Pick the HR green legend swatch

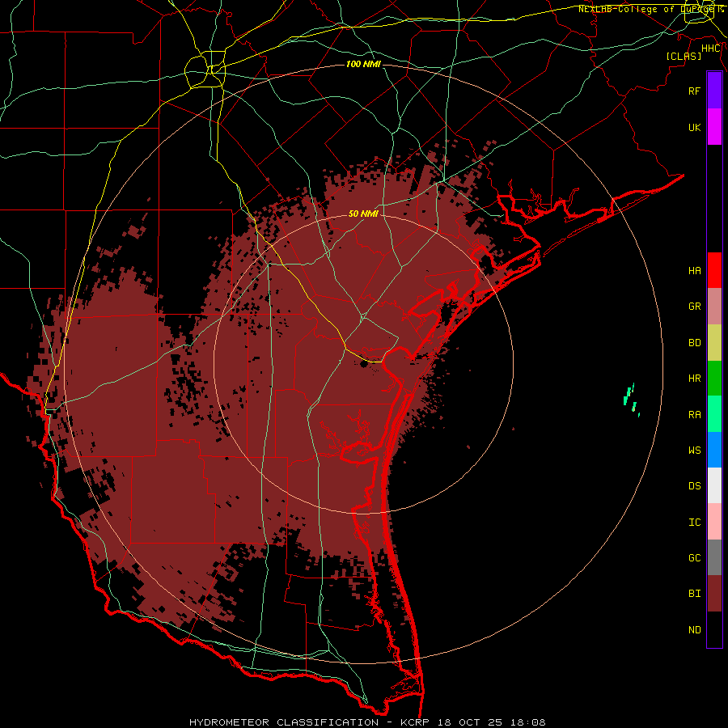tap(714, 379)
